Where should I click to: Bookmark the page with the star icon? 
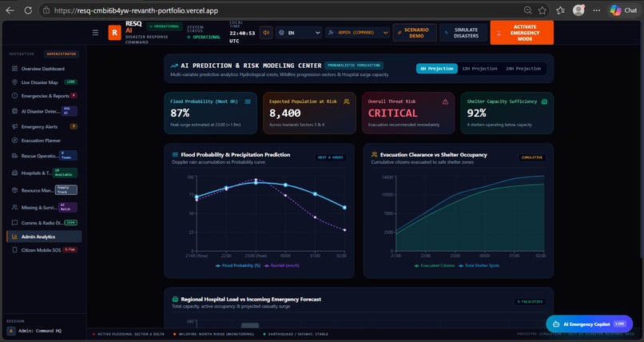(543, 10)
